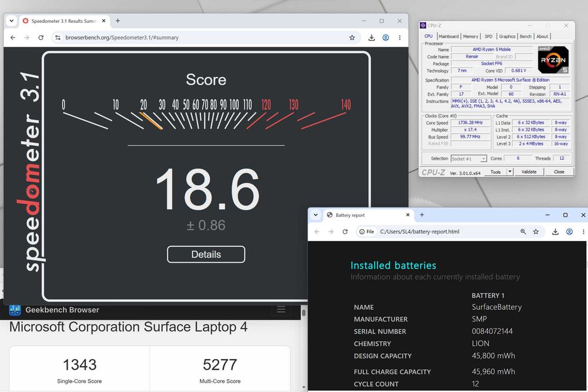Open downloads in Speedometer browser window

(371, 38)
